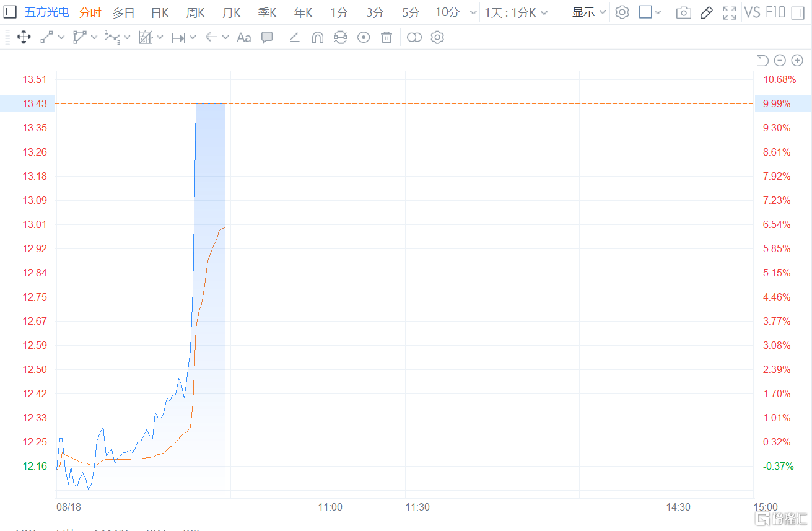Screen dimensions: 812x531
Task: Expand the range bar tool options arrow
Action: pyautogui.click(x=193, y=38)
